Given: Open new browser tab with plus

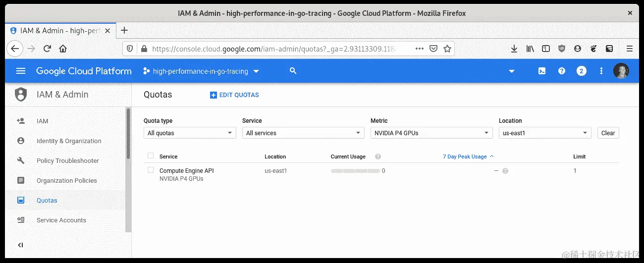Looking at the screenshot, I should click(124, 30).
